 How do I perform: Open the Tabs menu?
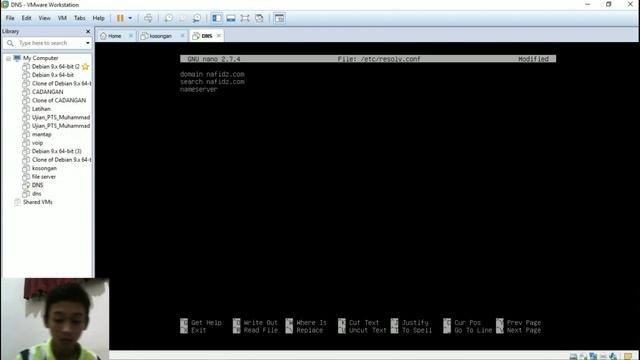click(x=80, y=18)
